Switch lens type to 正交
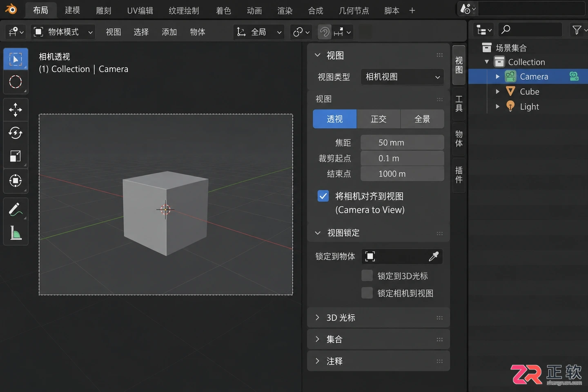Screen dimensions: 588x392 [x=379, y=119]
